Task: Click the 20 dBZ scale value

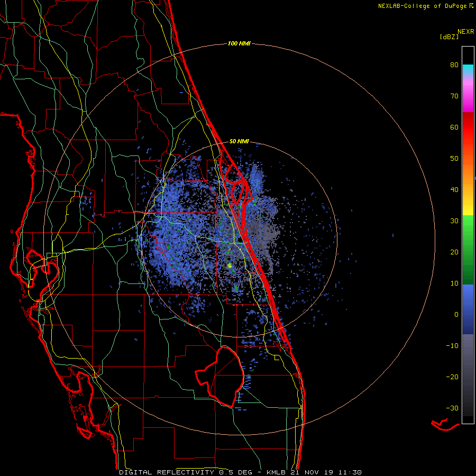Action: tap(454, 253)
